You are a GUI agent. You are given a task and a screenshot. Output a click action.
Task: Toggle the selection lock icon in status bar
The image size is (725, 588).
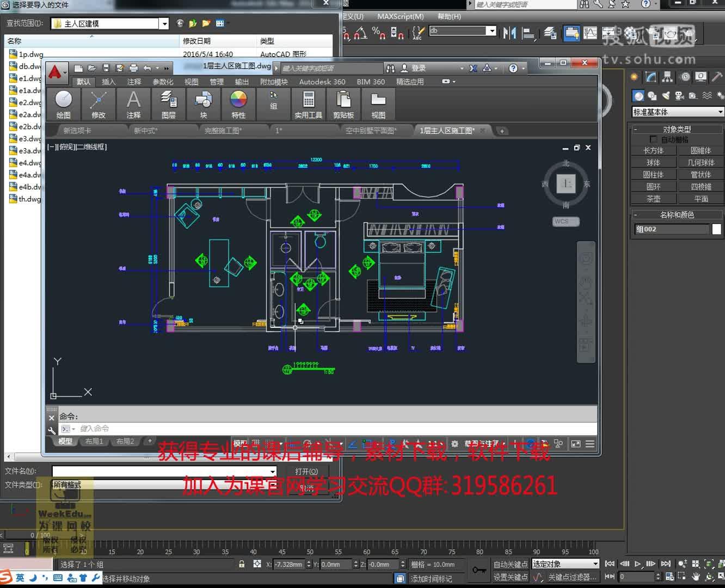pos(242,564)
